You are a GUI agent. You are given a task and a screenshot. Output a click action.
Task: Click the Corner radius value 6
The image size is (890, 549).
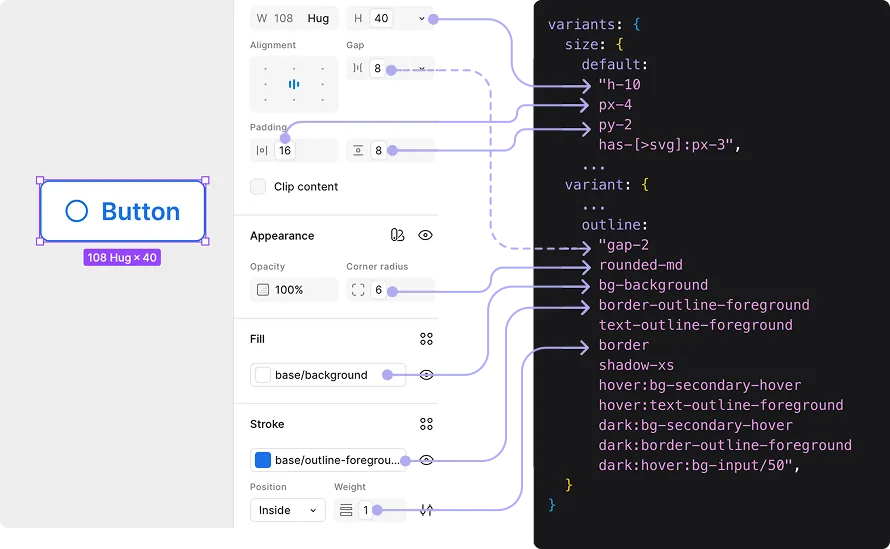coord(379,290)
